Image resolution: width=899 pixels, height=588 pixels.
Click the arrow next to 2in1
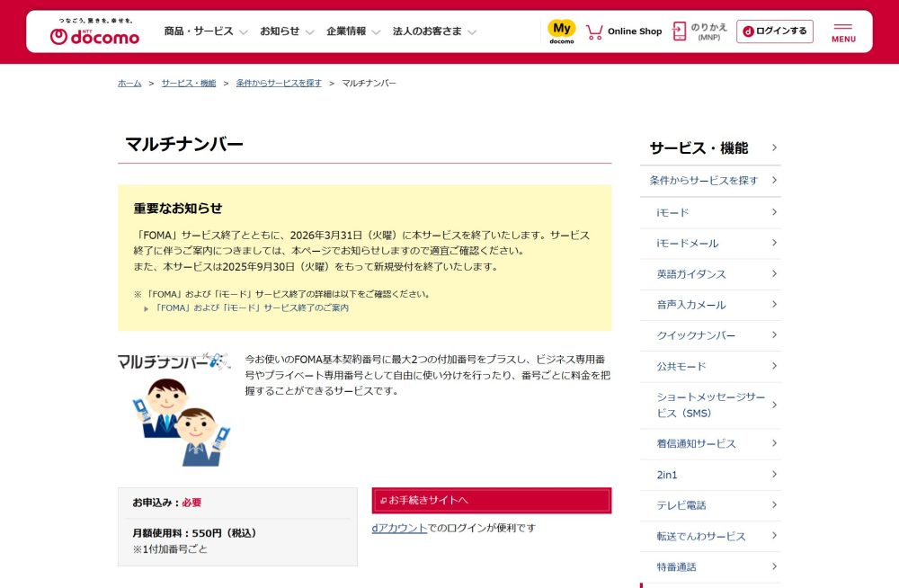[774, 474]
